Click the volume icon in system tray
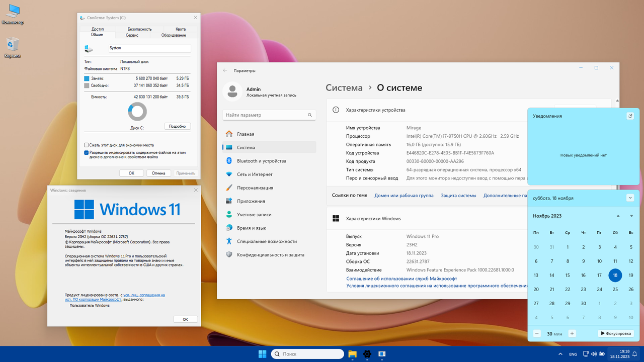 [x=594, y=354]
